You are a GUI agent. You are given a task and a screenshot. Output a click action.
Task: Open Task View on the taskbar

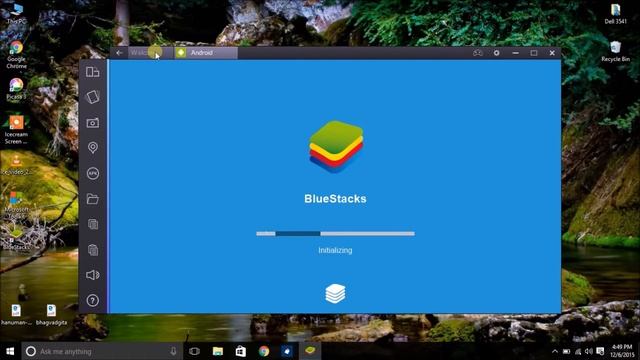(x=194, y=351)
